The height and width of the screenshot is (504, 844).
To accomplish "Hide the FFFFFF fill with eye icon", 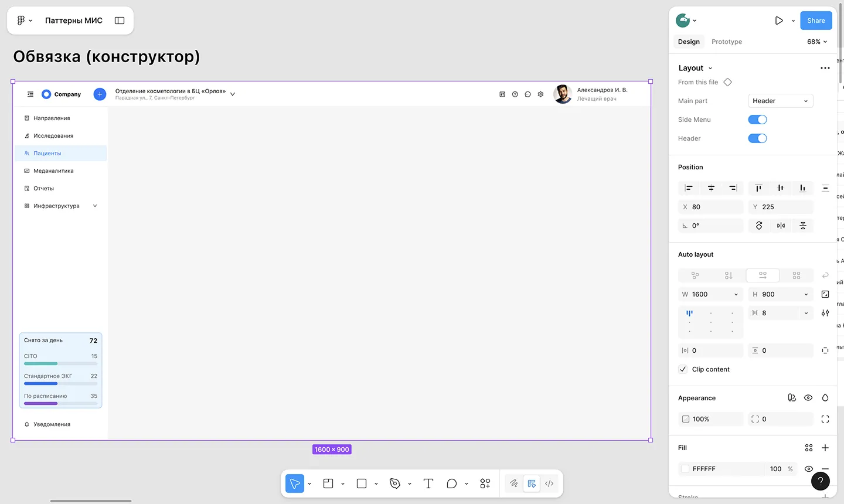I will pos(809,469).
